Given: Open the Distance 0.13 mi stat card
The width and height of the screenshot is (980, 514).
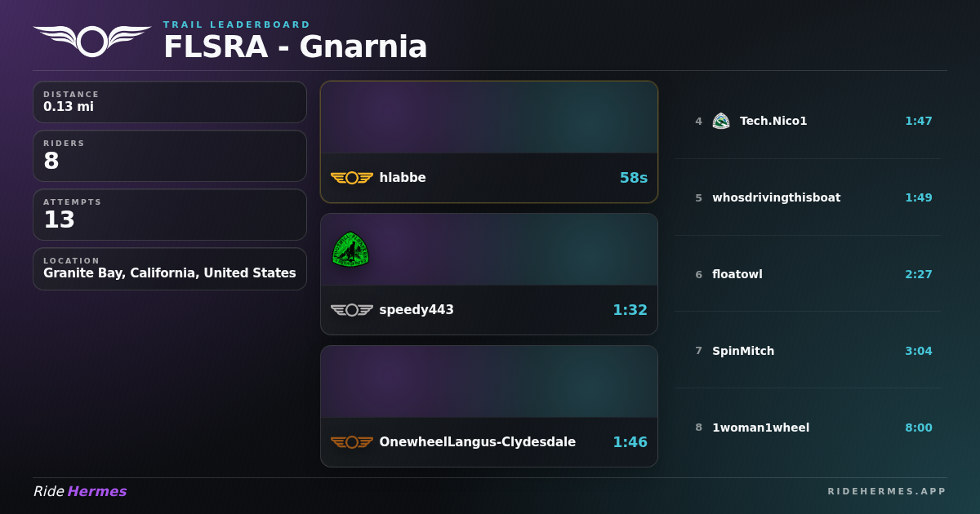Looking at the screenshot, I should pos(170,102).
